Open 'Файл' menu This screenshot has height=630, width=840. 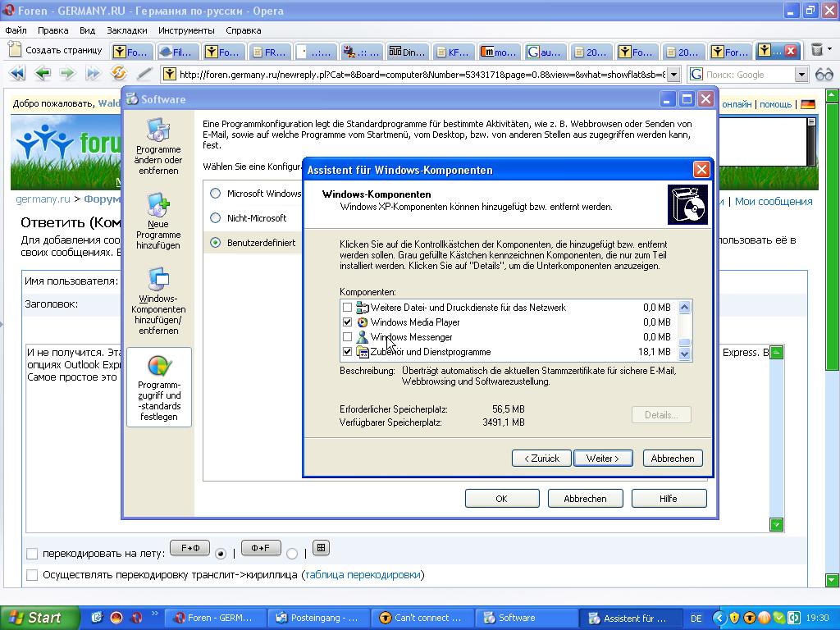point(16,30)
